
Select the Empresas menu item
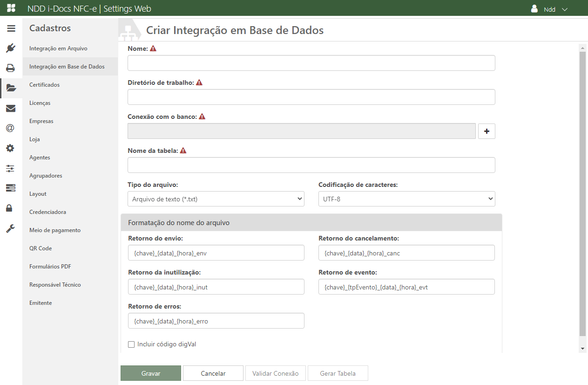point(41,121)
